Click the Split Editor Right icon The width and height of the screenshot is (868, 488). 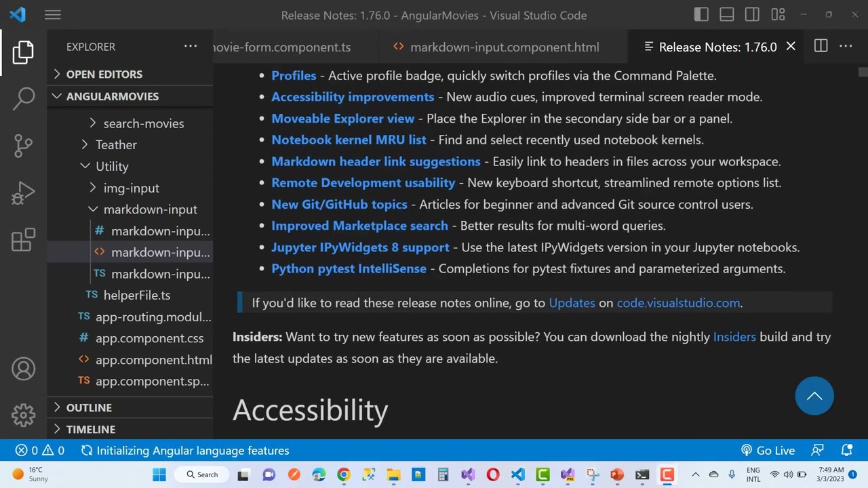pos(821,46)
